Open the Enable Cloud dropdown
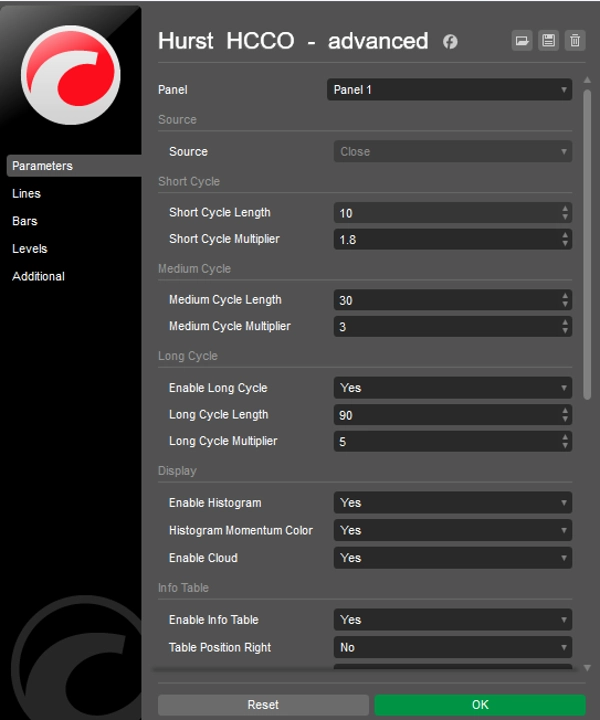 [453, 557]
